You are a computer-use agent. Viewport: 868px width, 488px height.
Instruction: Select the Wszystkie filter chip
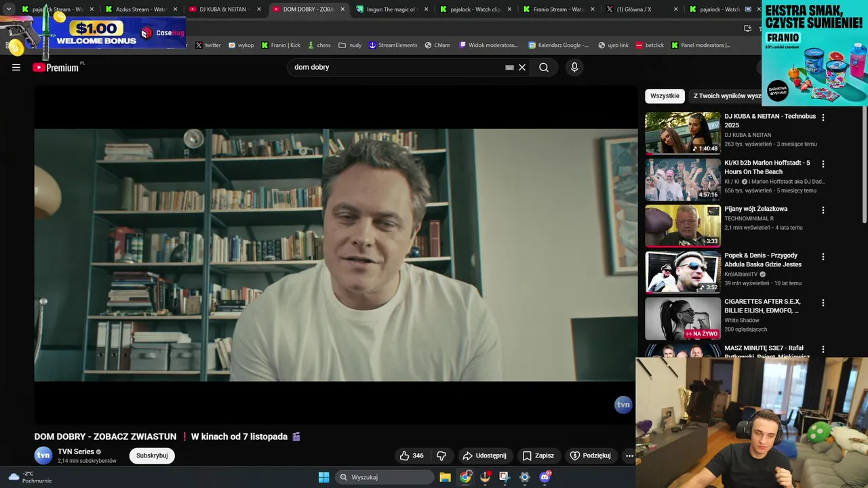point(665,96)
